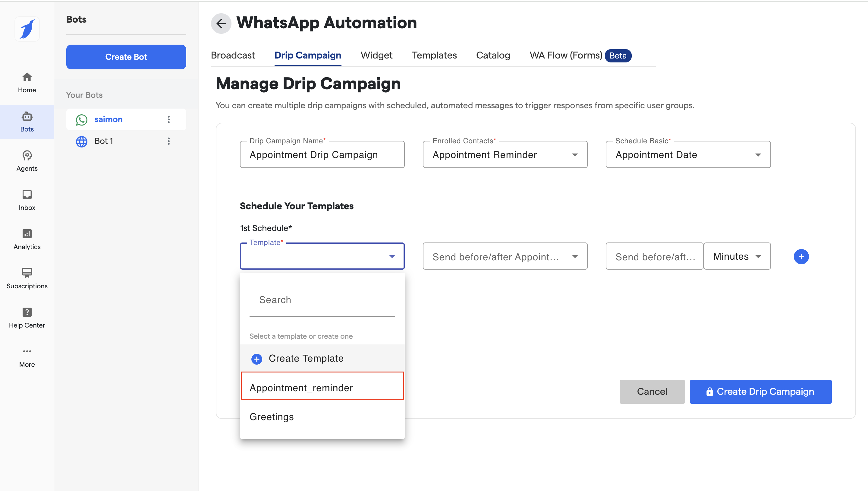
Task: Click the template Search field
Action: tap(322, 300)
